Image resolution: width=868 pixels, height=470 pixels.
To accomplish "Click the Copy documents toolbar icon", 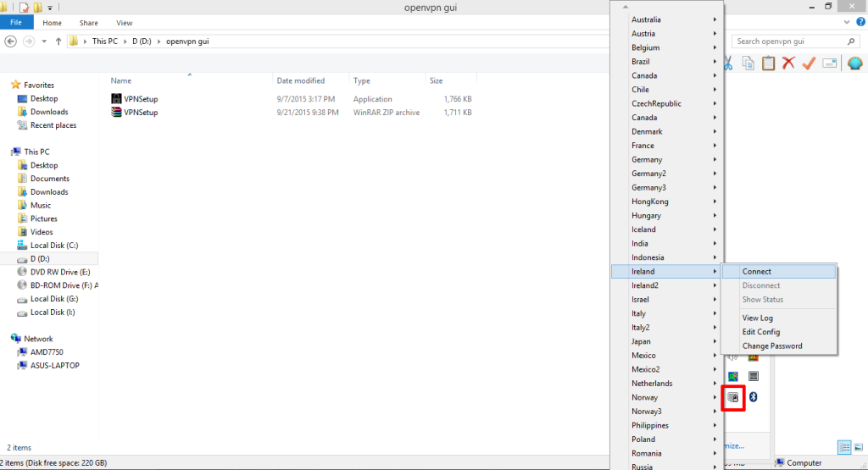I will tap(748, 63).
